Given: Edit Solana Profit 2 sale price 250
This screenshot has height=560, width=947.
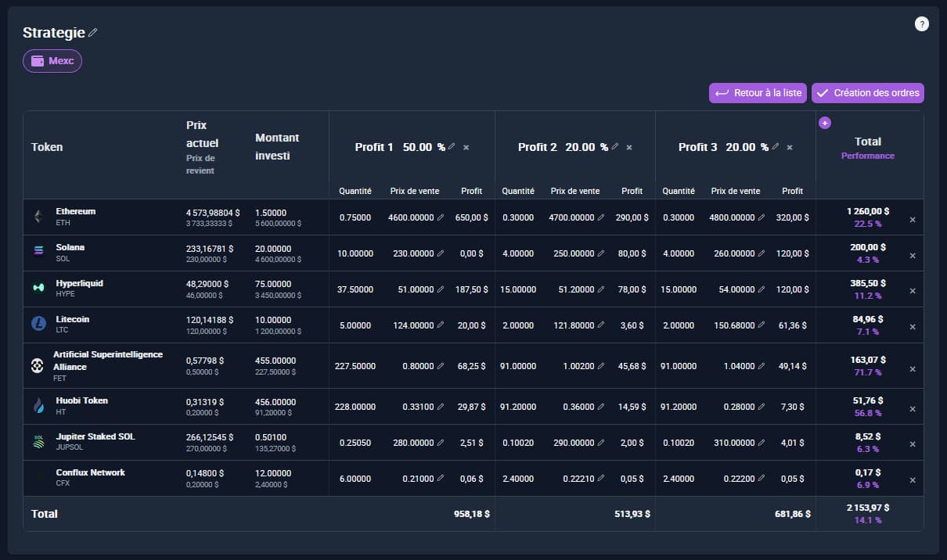Looking at the screenshot, I should pos(600,253).
